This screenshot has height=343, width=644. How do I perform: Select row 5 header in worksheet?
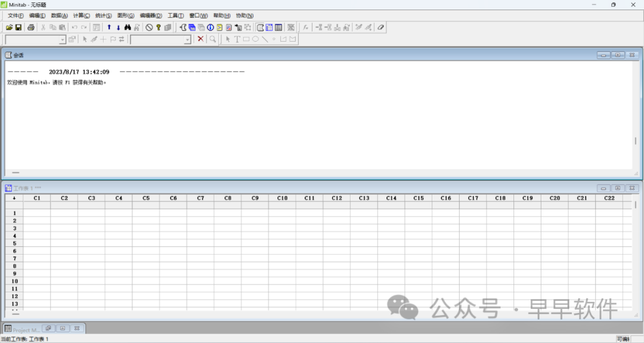14,243
